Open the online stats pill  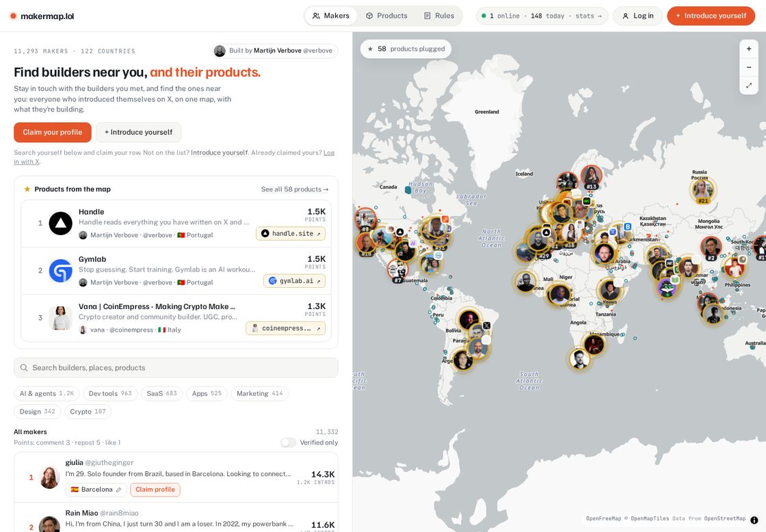(x=542, y=16)
